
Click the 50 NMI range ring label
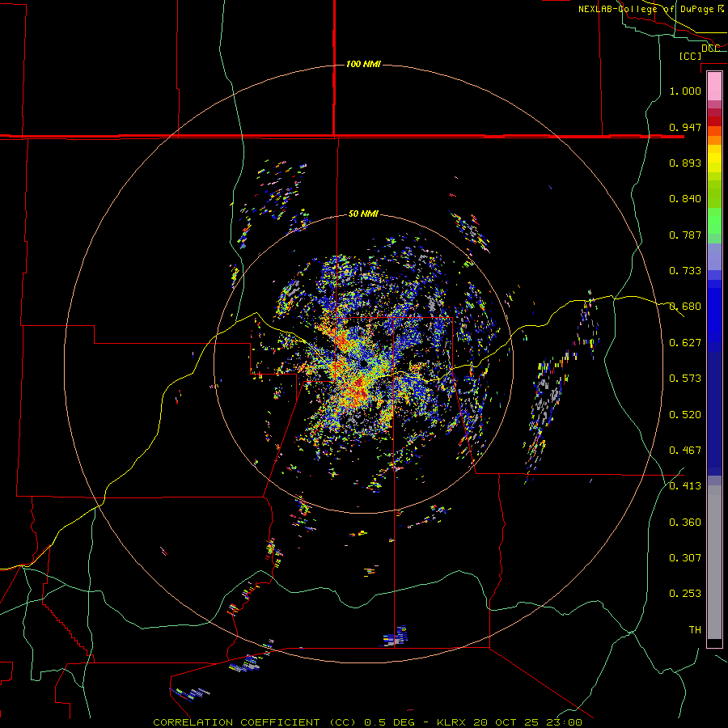coord(363,214)
